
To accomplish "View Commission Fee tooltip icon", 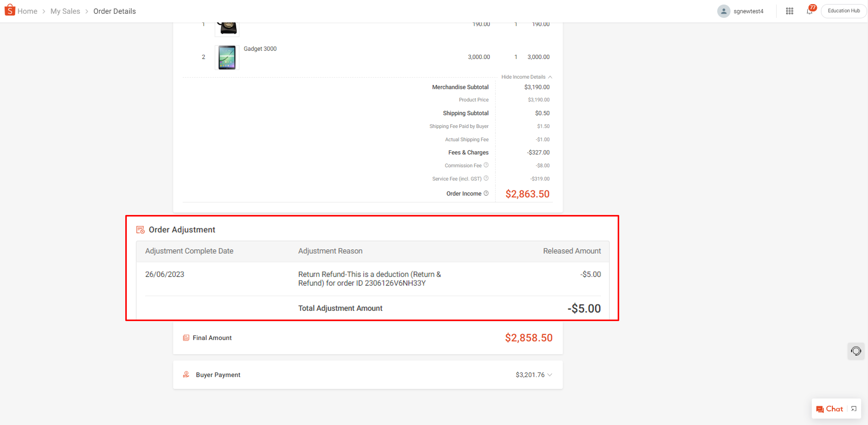I will pyautogui.click(x=486, y=165).
